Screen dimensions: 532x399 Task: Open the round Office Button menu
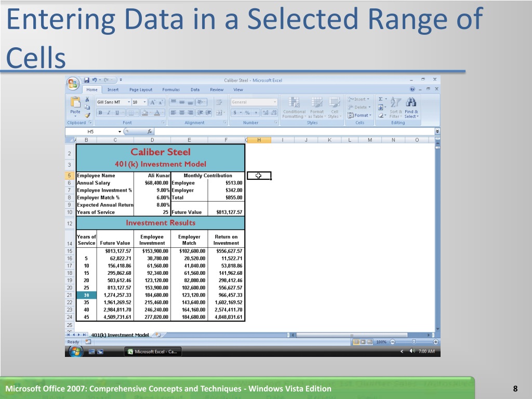click(73, 84)
